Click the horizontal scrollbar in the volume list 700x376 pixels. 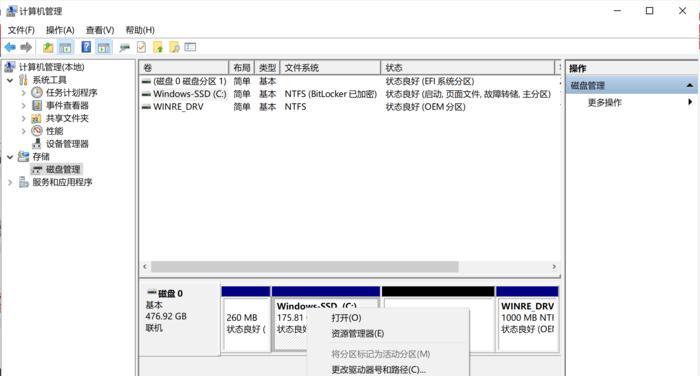click(305, 267)
